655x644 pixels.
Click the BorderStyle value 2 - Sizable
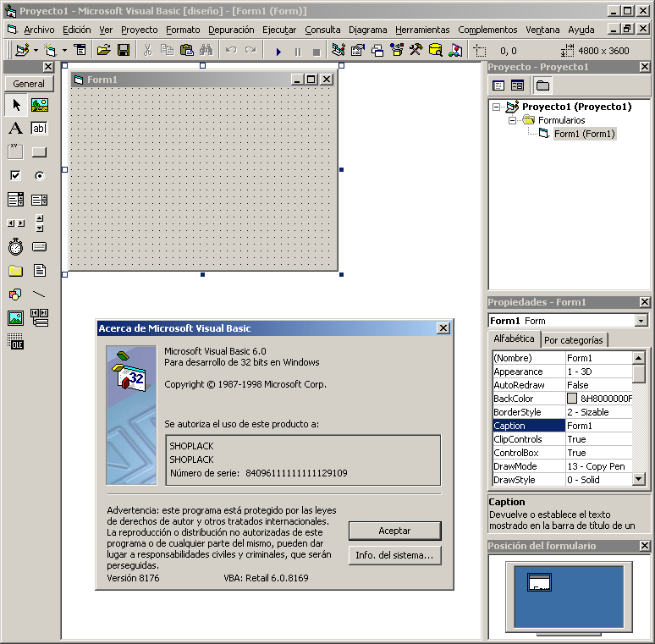(x=599, y=412)
